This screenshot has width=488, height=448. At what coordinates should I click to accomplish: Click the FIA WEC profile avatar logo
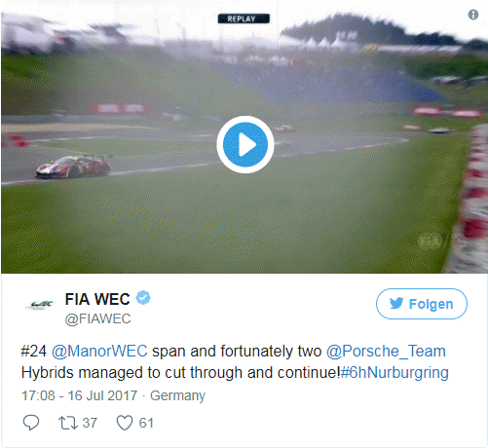[x=40, y=305]
